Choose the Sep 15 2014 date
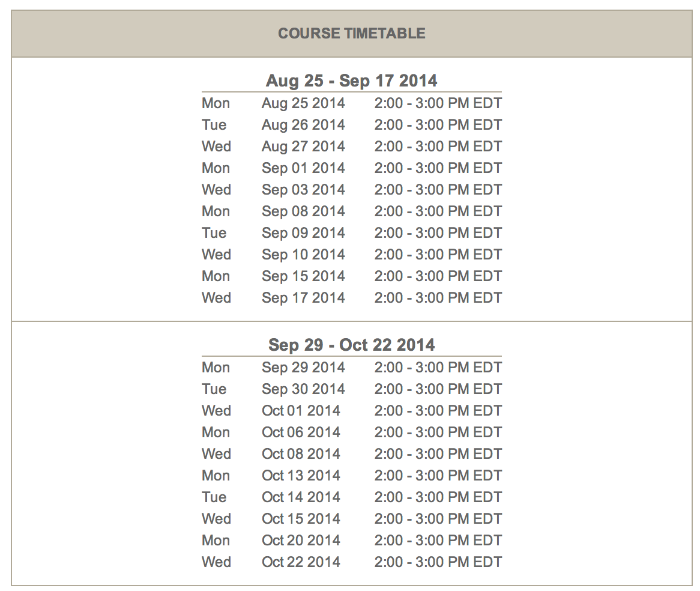Screen dimensions: 700x591 (x=303, y=276)
